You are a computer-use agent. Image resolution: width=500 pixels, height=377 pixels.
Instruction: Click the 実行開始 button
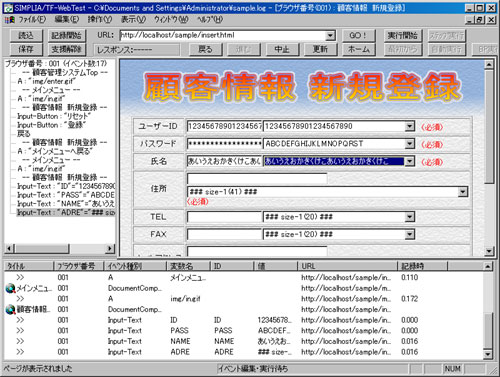403,35
